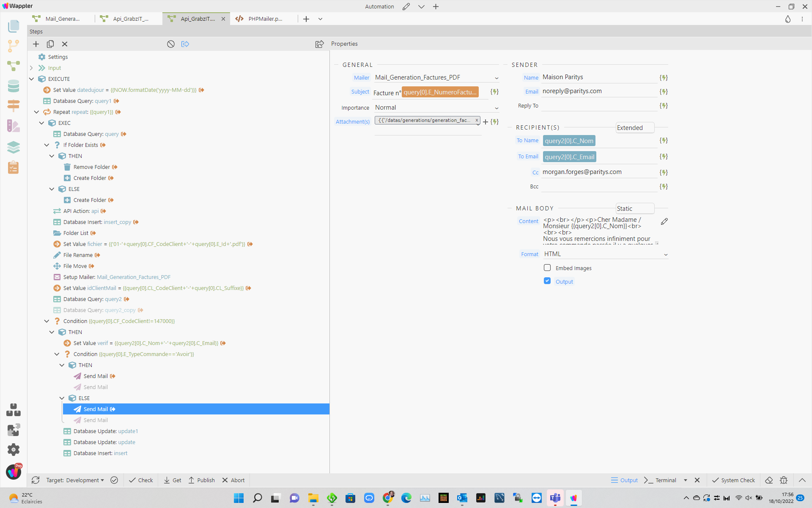The height and width of the screenshot is (508, 812).
Task: Open the Format HTML dropdown
Action: 606,254
